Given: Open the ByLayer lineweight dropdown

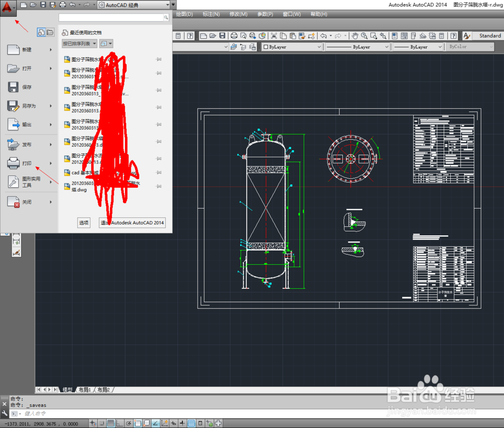Looking at the screenshot, I should tap(418, 47).
